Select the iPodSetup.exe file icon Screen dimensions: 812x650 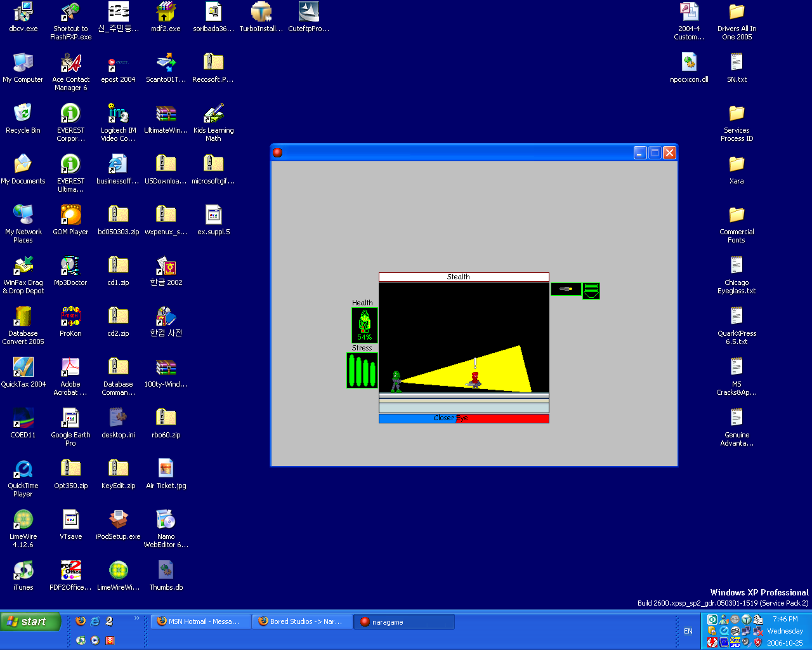119,524
